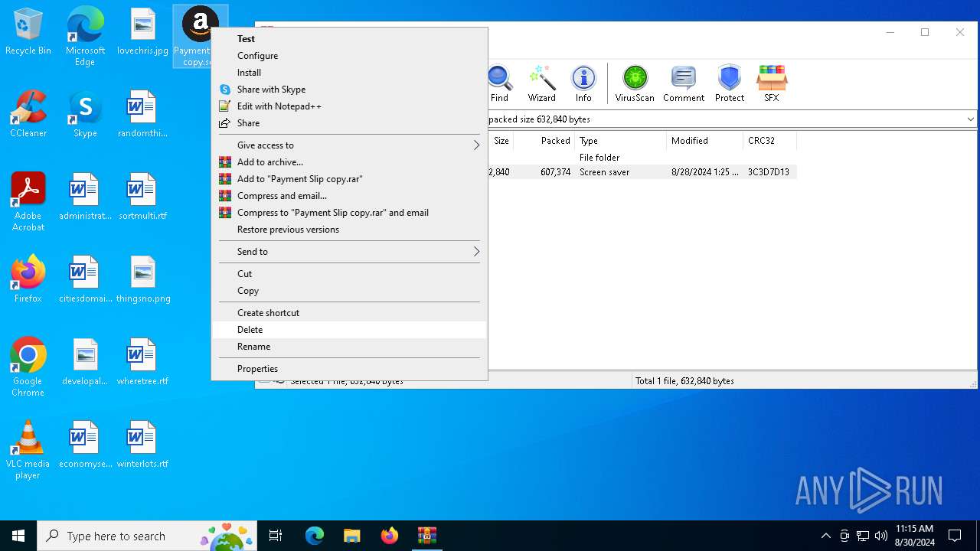The height and width of the screenshot is (551, 980).
Task: Open Task View from the taskbar
Action: [276, 536]
